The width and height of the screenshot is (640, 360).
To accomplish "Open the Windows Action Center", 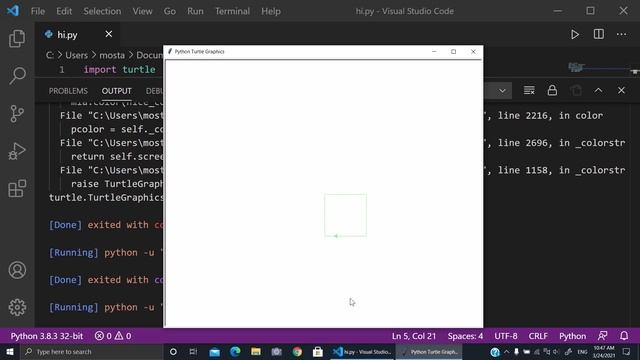I will [626, 351].
